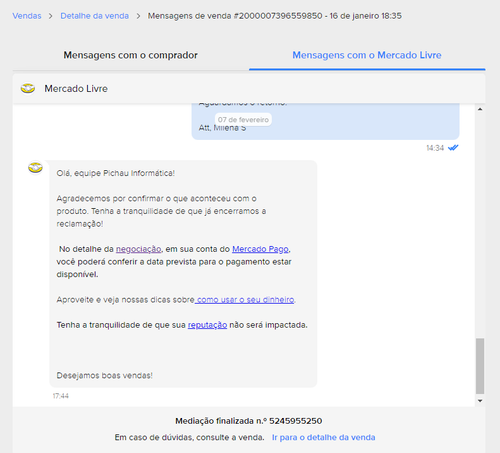Click 'Desejamos boas vendas!' text
Image resolution: width=500 pixels, height=453 pixels.
(105, 376)
